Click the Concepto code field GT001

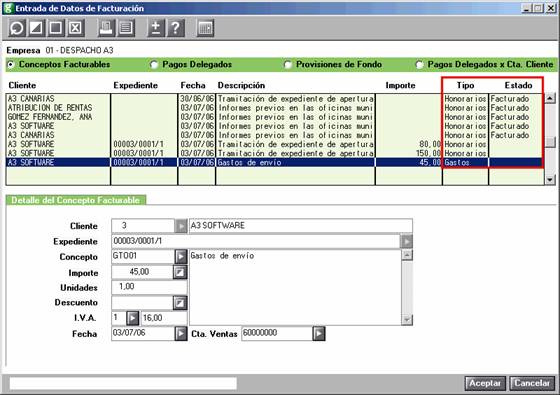(x=143, y=256)
